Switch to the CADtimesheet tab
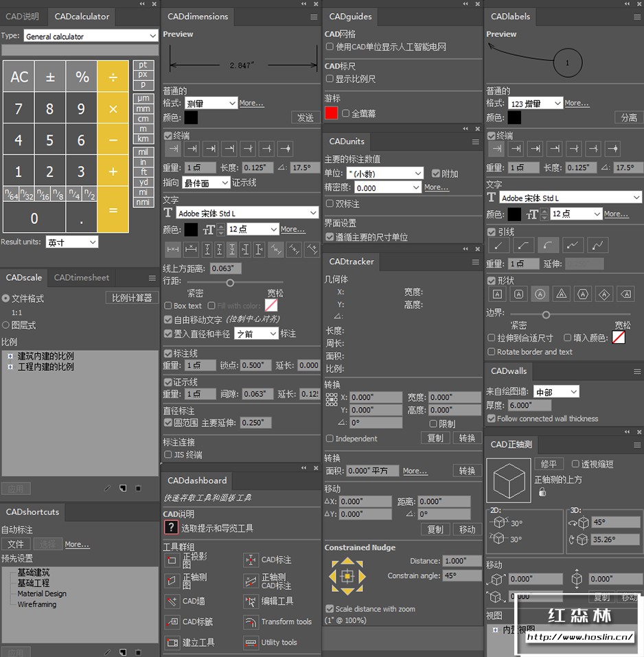Viewport: 644px width, 657px height. point(81,277)
